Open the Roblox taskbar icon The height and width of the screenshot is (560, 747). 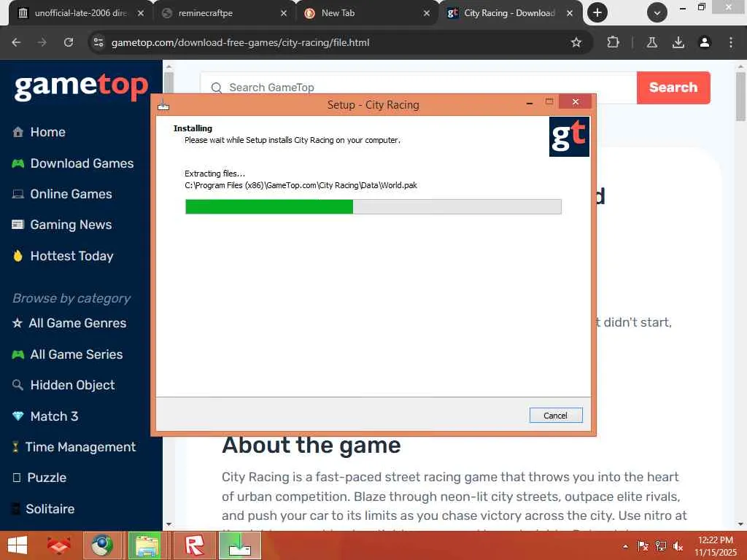click(194, 545)
